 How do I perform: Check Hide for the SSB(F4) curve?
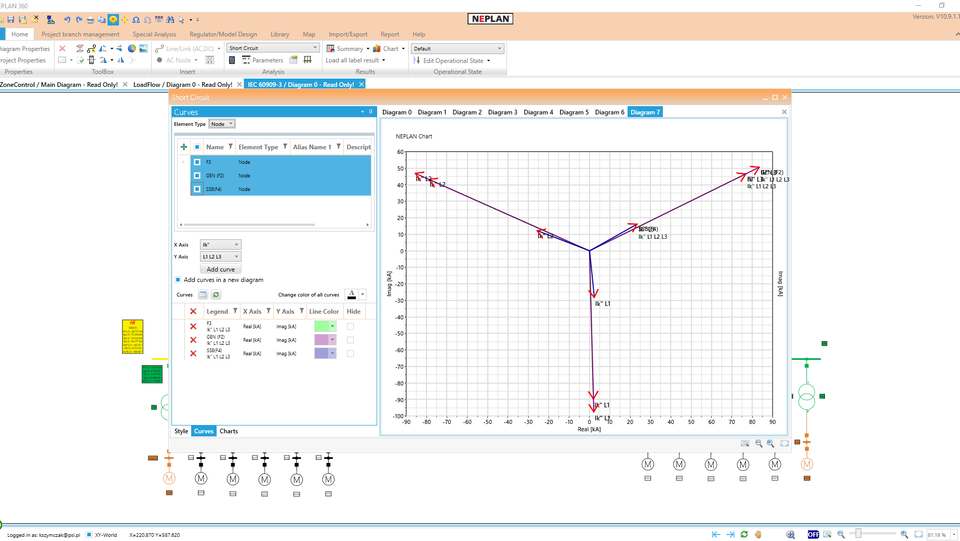click(x=350, y=354)
